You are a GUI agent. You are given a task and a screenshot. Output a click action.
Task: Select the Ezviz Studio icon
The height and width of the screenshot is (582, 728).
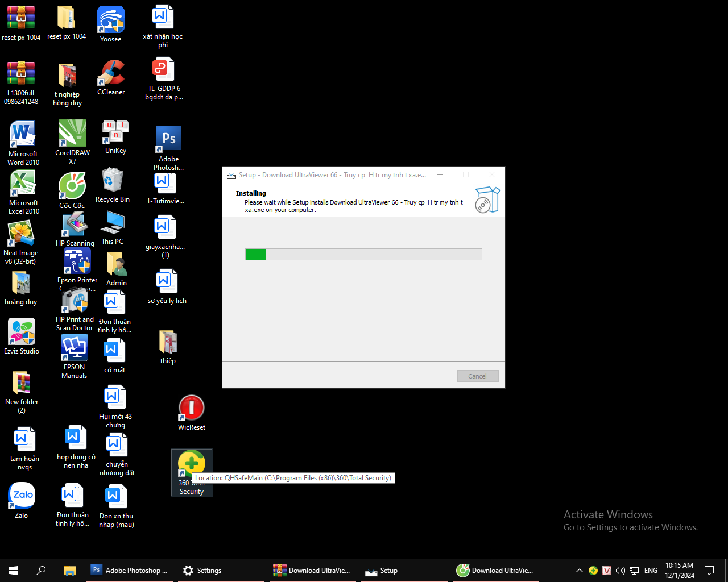tap(22, 332)
